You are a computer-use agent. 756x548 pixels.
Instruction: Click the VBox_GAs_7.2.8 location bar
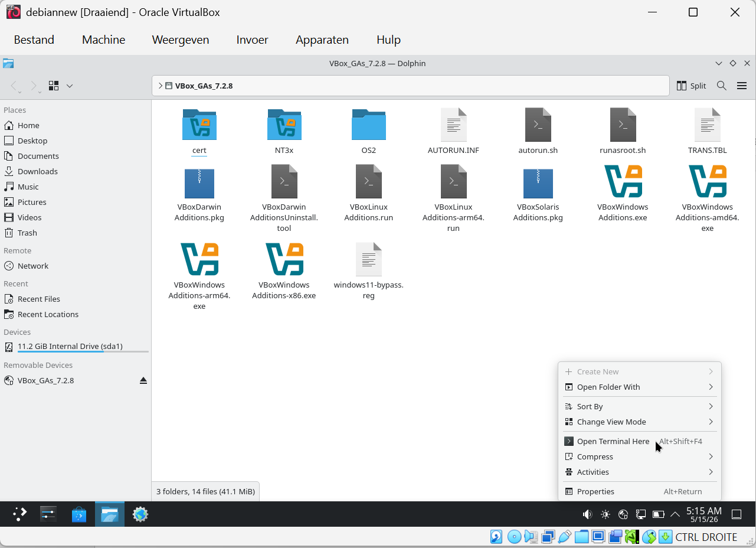[x=411, y=86]
